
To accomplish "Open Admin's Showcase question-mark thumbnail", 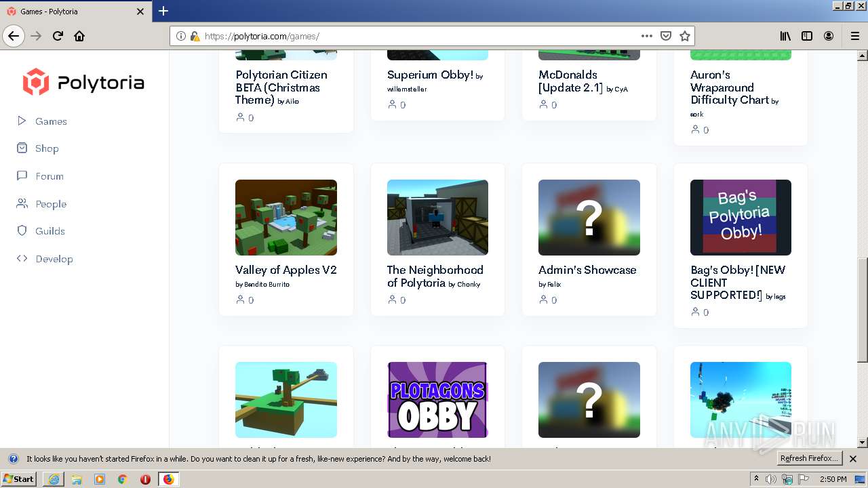I will [x=589, y=218].
